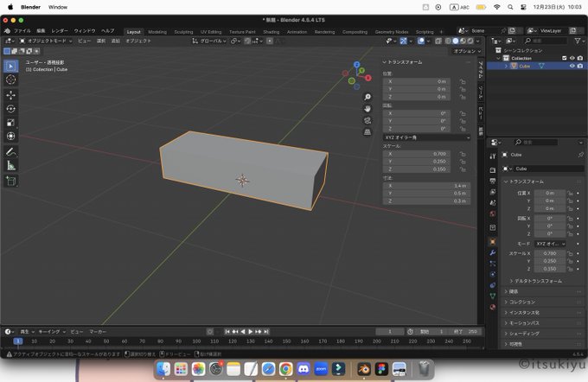Select the Move tool
Viewport: 588px width, 382px height.
point(11,95)
